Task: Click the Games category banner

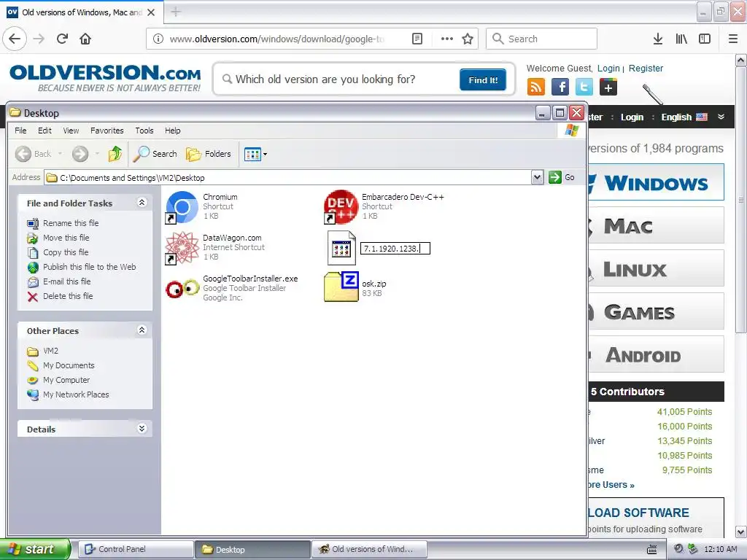Action: click(656, 312)
